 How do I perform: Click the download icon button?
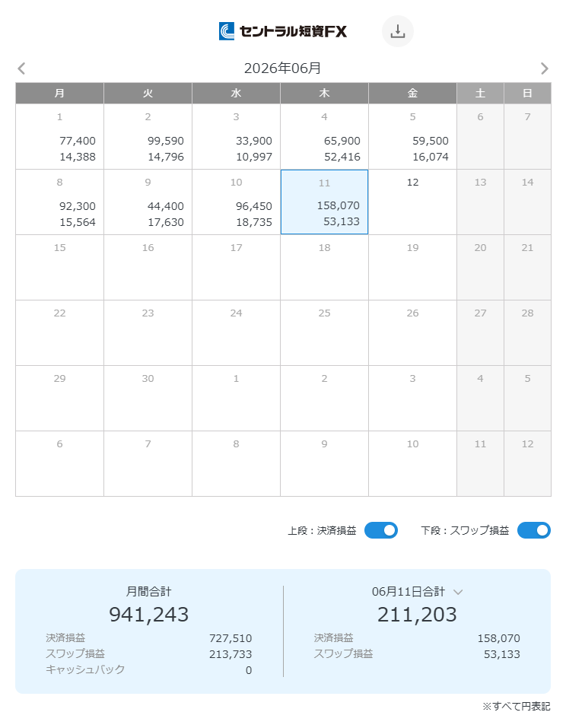397,31
